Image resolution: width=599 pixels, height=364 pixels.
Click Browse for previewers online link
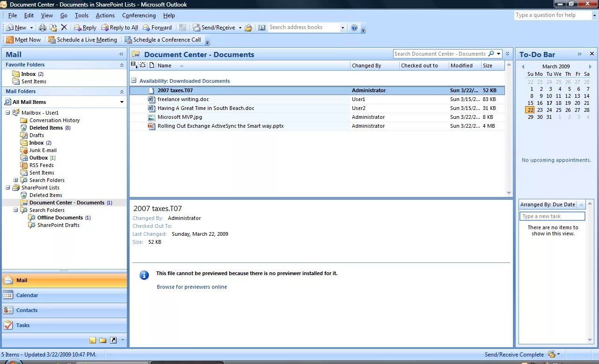(x=192, y=287)
